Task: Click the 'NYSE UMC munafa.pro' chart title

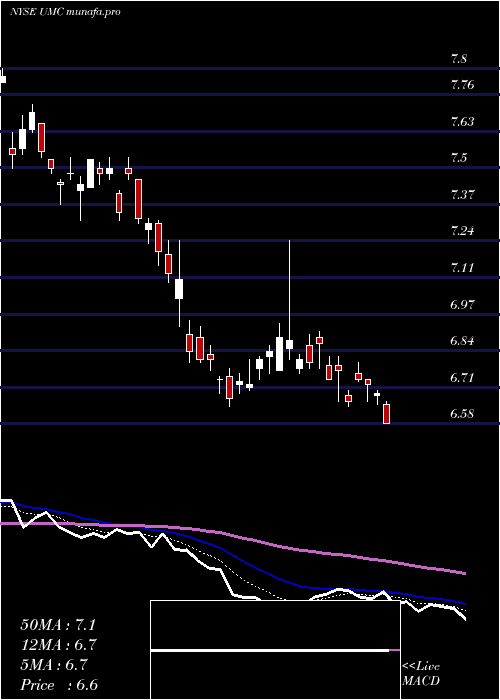Action: 65,12
